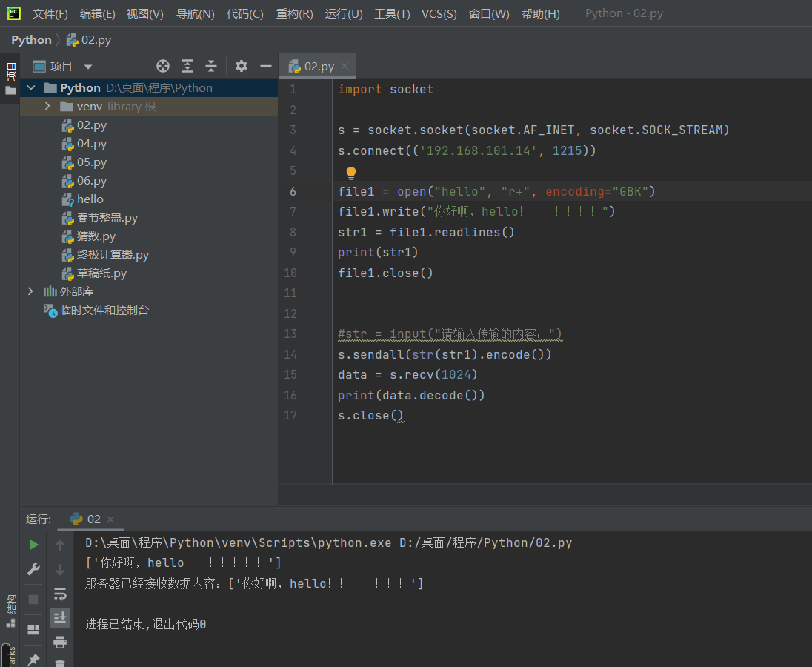Click the down stack trace arrow

coord(60,570)
